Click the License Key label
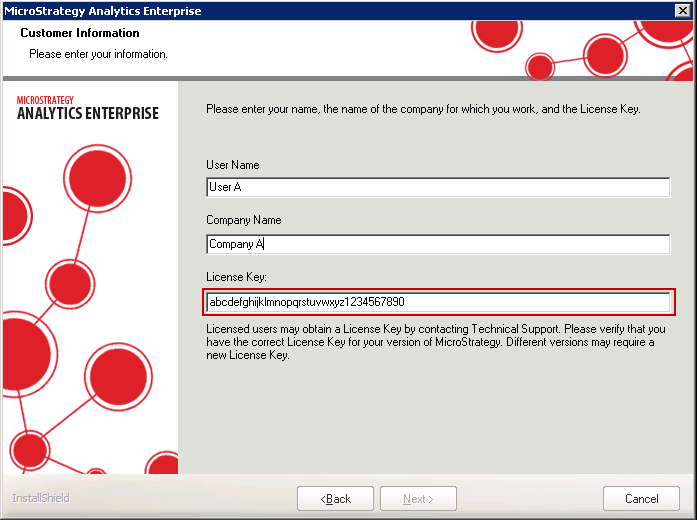The width and height of the screenshot is (697, 520). tap(236, 277)
